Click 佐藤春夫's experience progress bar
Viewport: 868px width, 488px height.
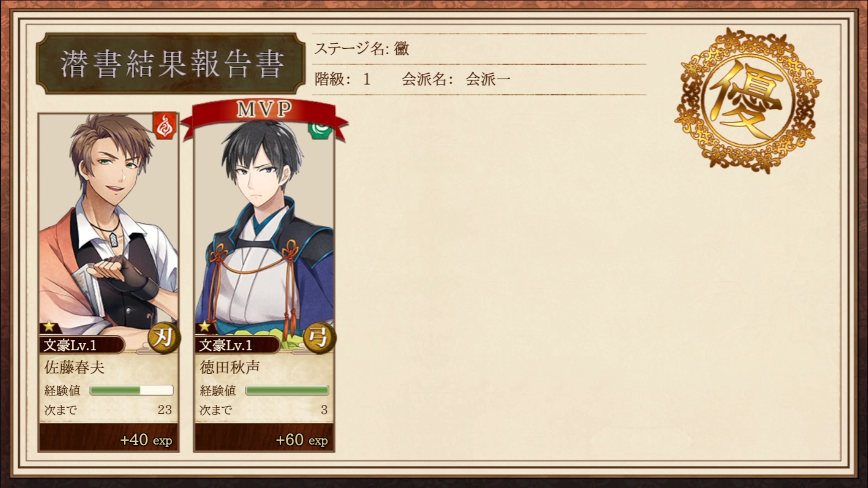tap(132, 390)
